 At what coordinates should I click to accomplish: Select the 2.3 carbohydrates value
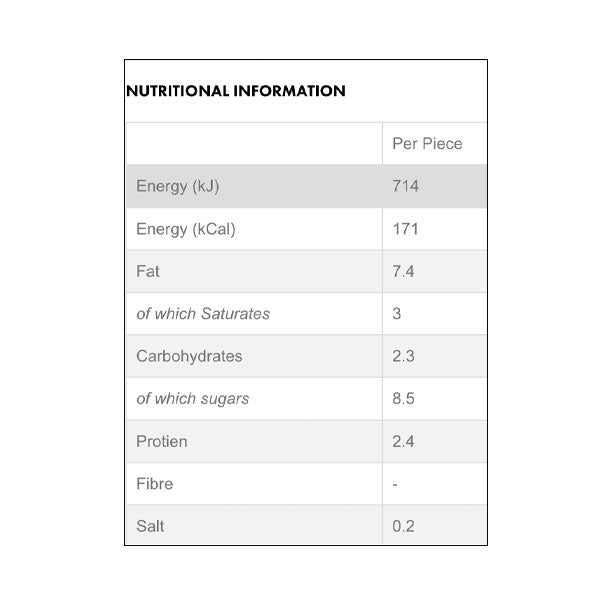(404, 356)
